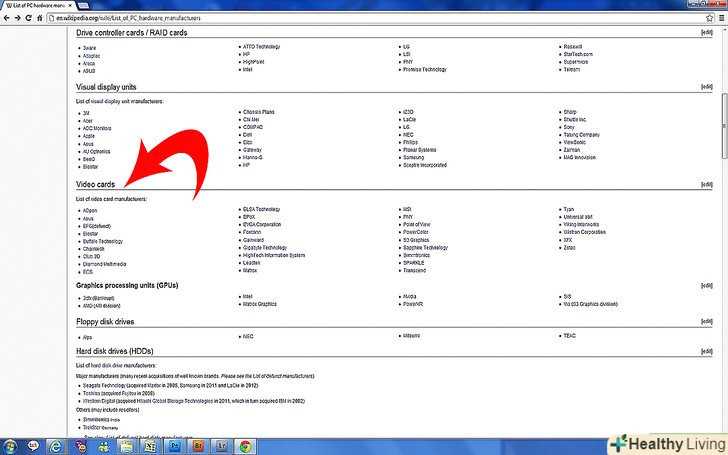This screenshot has width=728, height=455.
Task: Launch Internet Explorer from the taskbar
Action: point(56,447)
